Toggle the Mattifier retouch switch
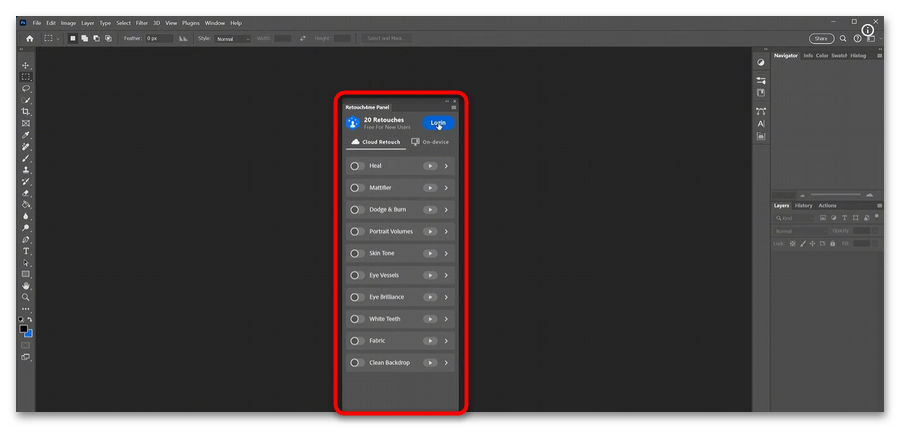The height and width of the screenshot is (428, 900). [357, 188]
